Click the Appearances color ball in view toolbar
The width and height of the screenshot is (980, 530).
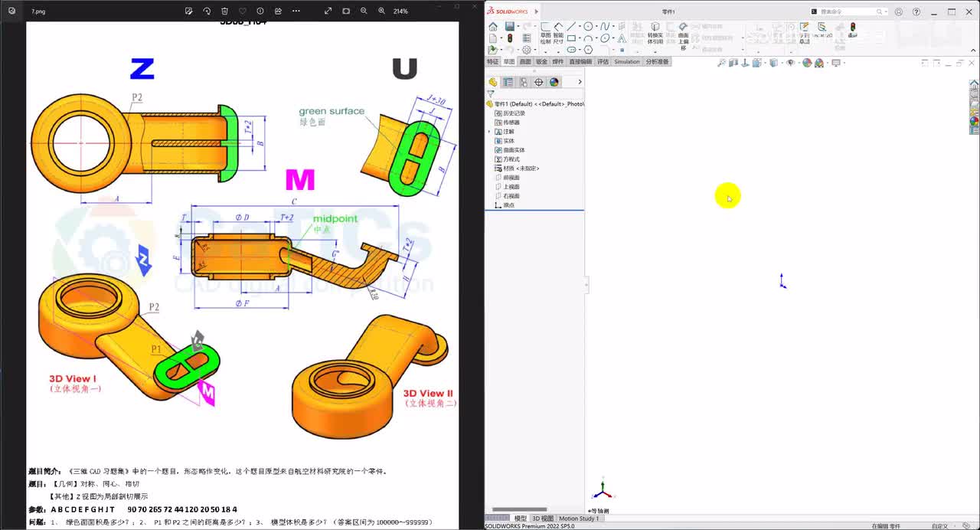coord(807,63)
